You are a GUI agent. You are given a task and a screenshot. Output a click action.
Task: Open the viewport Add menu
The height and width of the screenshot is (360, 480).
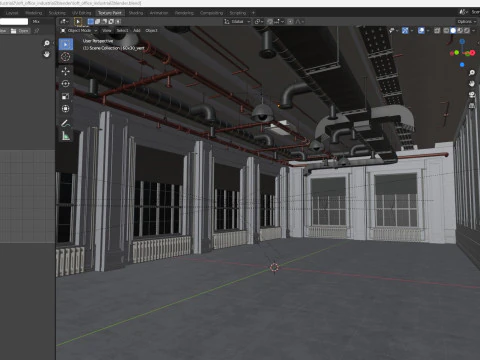(137, 31)
